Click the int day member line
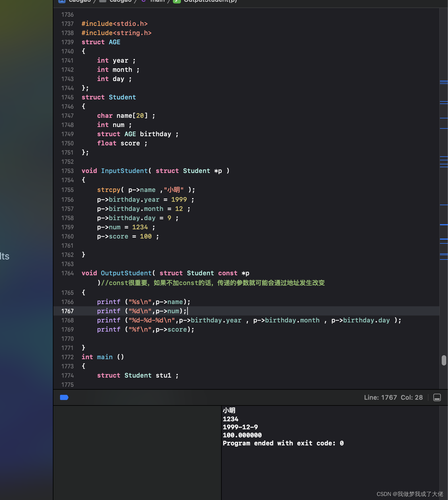Viewport: 448px width, 500px height. (114, 79)
